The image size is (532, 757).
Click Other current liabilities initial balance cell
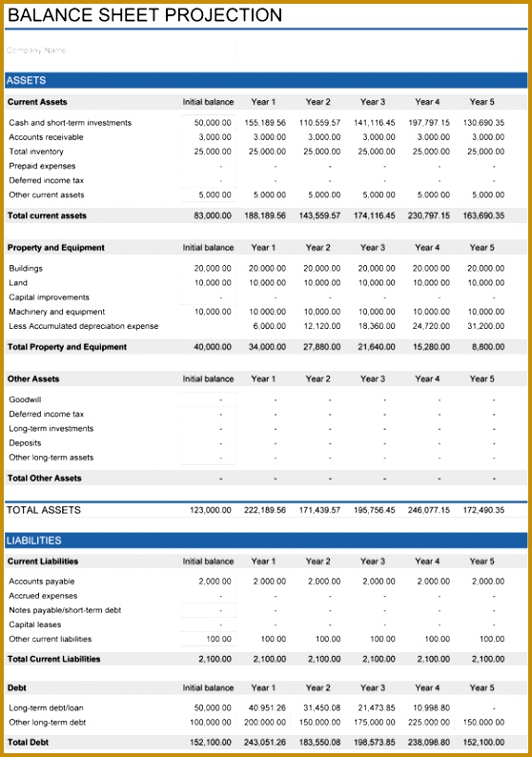(209, 639)
